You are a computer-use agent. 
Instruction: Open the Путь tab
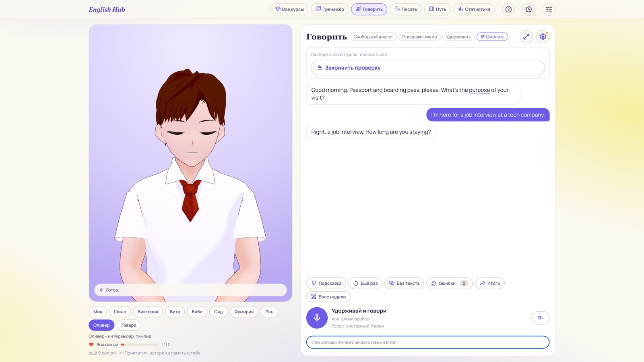click(438, 9)
